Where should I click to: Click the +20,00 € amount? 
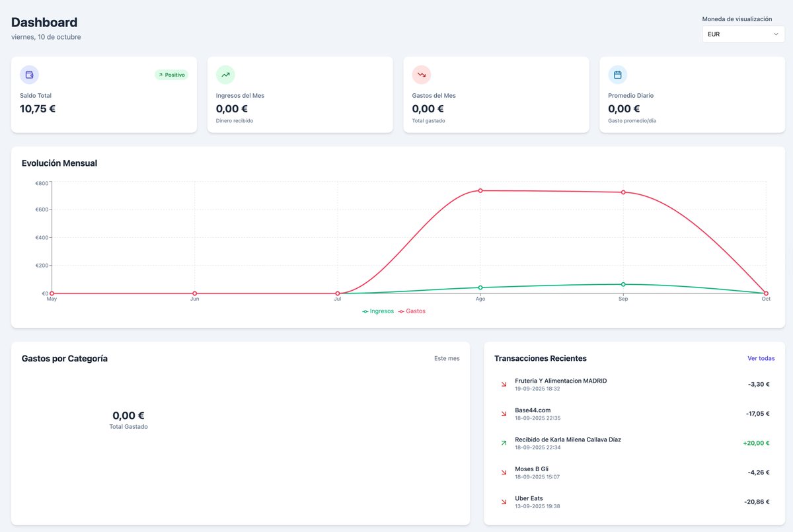click(x=756, y=443)
